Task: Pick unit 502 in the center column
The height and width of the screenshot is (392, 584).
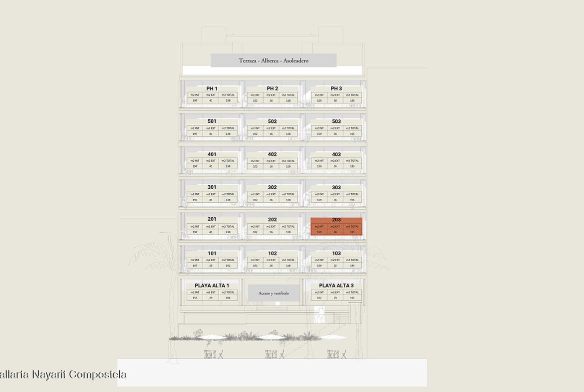Action: tap(272, 128)
